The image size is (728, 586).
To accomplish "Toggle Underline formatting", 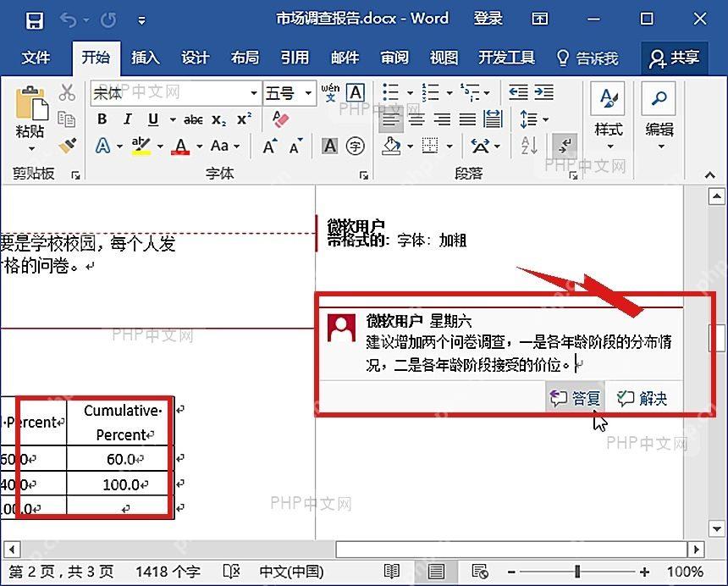I will 153,119.
